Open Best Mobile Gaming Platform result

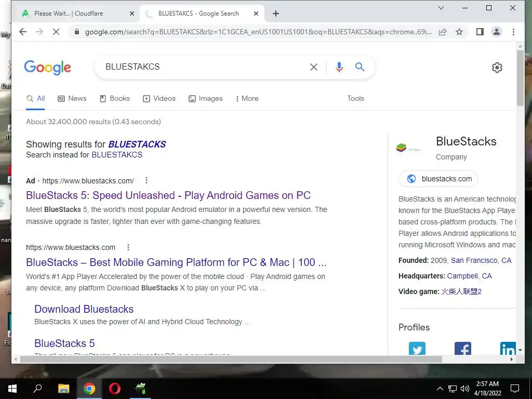[176, 262]
